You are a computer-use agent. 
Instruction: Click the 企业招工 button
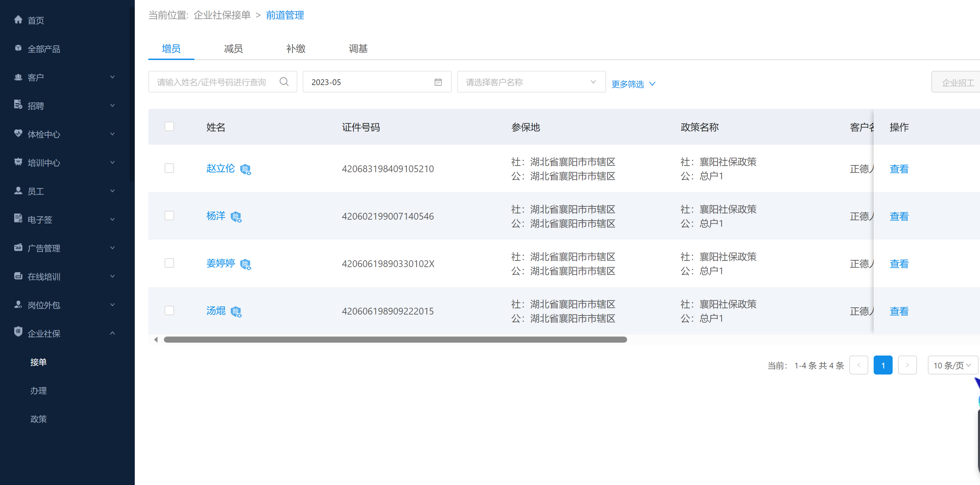tap(956, 82)
